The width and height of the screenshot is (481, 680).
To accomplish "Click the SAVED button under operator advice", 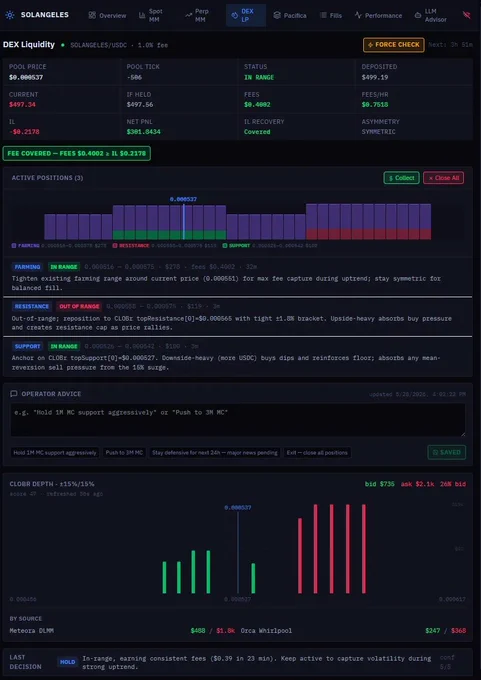I will click(x=446, y=452).
